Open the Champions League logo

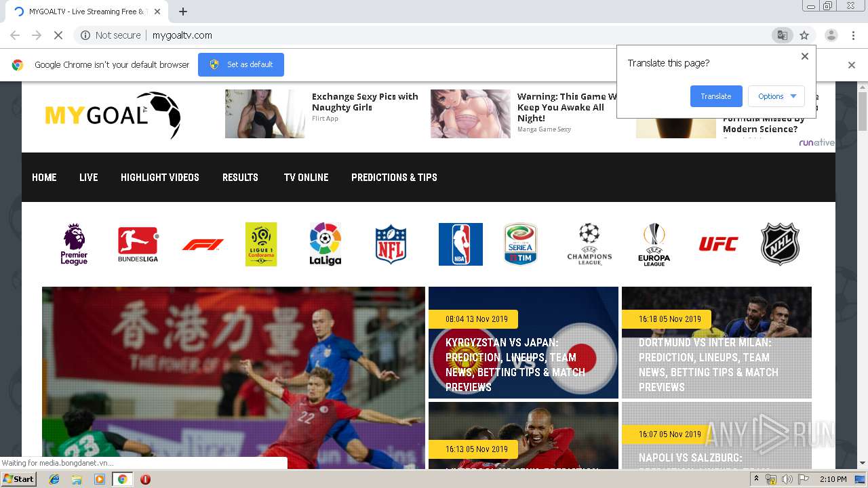click(x=589, y=244)
